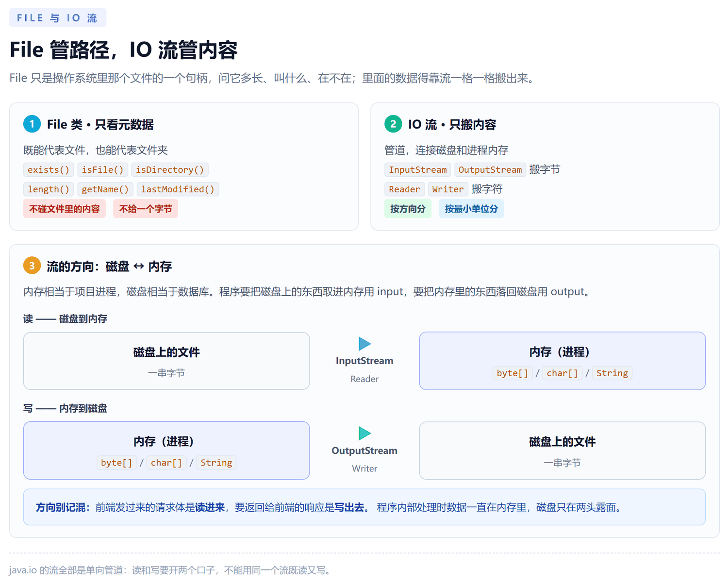Click Reader chip beside '搬字符'
Screen dimensions: 728x584
[405, 189]
